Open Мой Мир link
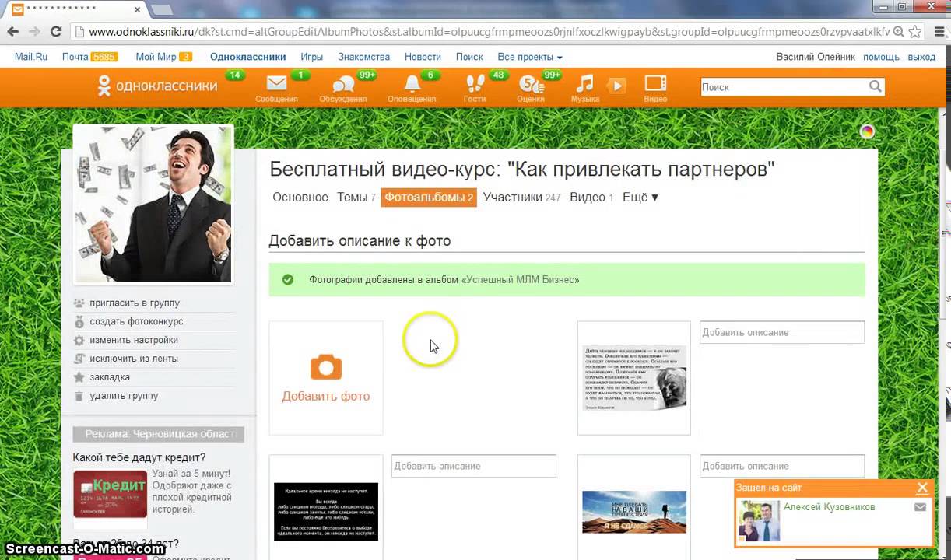This screenshot has width=951, height=560. (156, 57)
